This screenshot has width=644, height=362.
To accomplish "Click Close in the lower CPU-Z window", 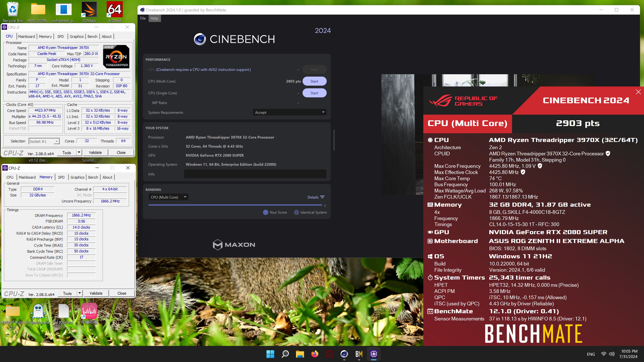I will [122, 293].
